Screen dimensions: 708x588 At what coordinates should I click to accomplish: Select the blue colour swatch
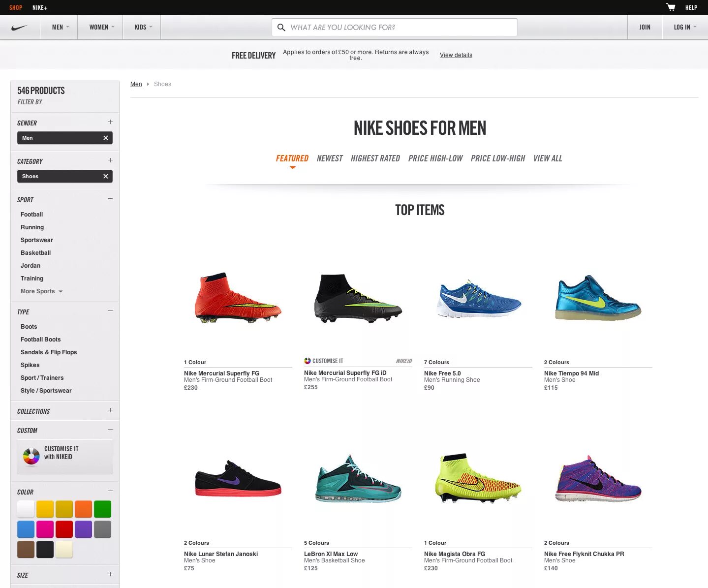[x=26, y=529]
